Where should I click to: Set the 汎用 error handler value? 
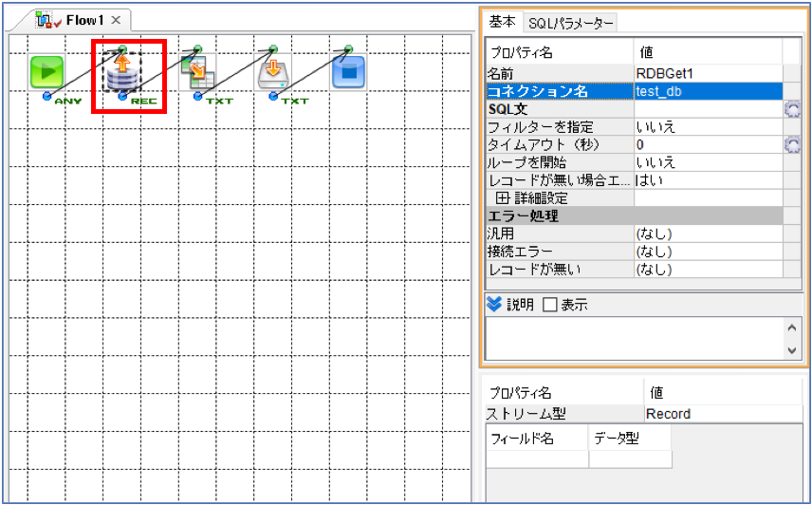(709, 234)
